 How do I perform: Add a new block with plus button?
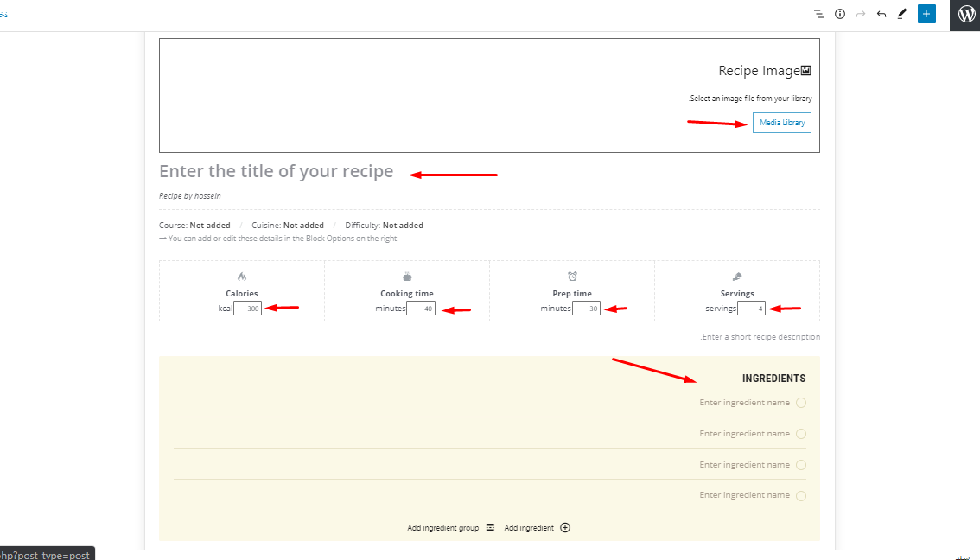pyautogui.click(x=926, y=14)
